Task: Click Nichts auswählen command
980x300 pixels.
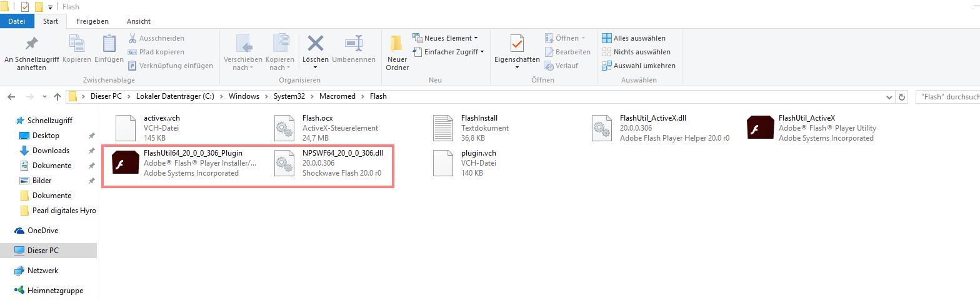Action: tap(636, 52)
